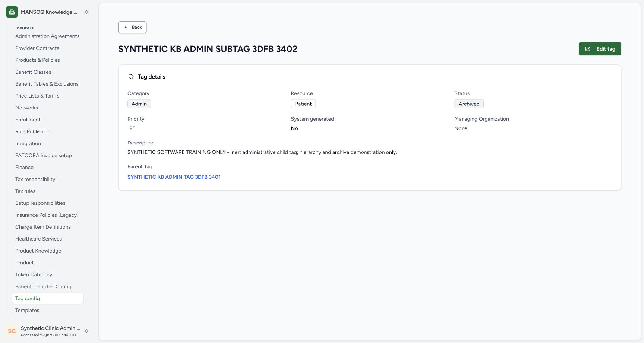Screen dimensions: 644x343
Task: Click the priority value 125
Action: (x=132, y=128)
